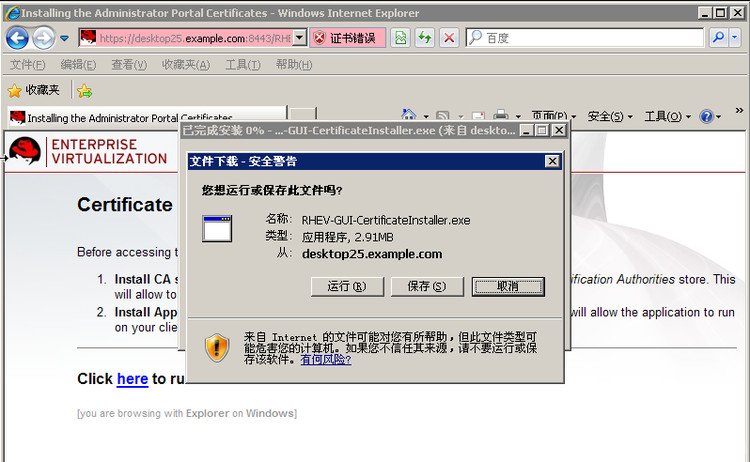The height and width of the screenshot is (462, 750).
Task: Open the 工具(O) command bar dropdown
Action: coord(668,116)
